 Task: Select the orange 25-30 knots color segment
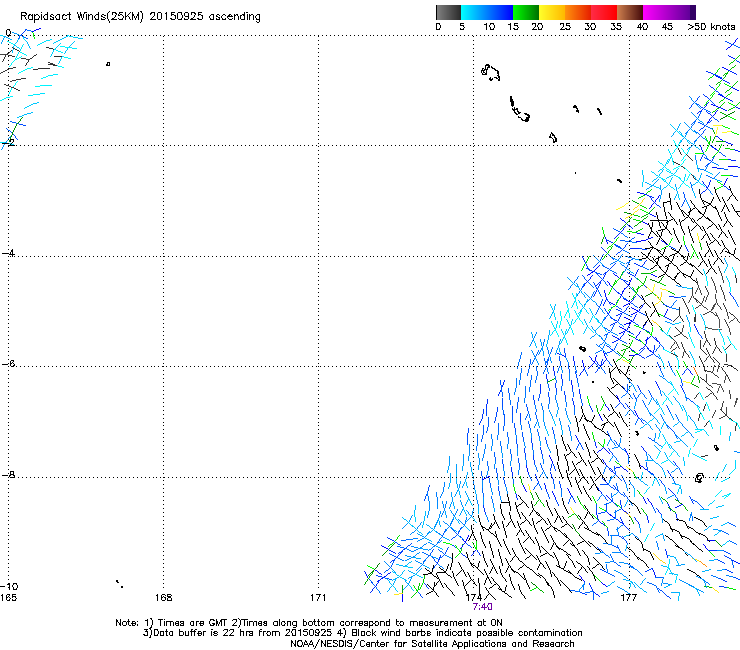coord(578,12)
